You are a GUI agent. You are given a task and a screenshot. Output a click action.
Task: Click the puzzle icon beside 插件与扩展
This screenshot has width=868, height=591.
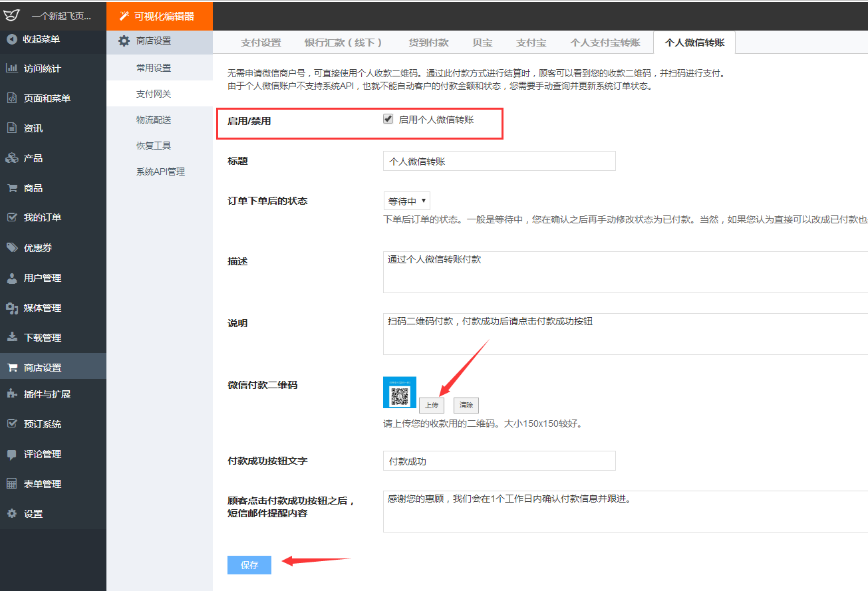click(11, 394)
